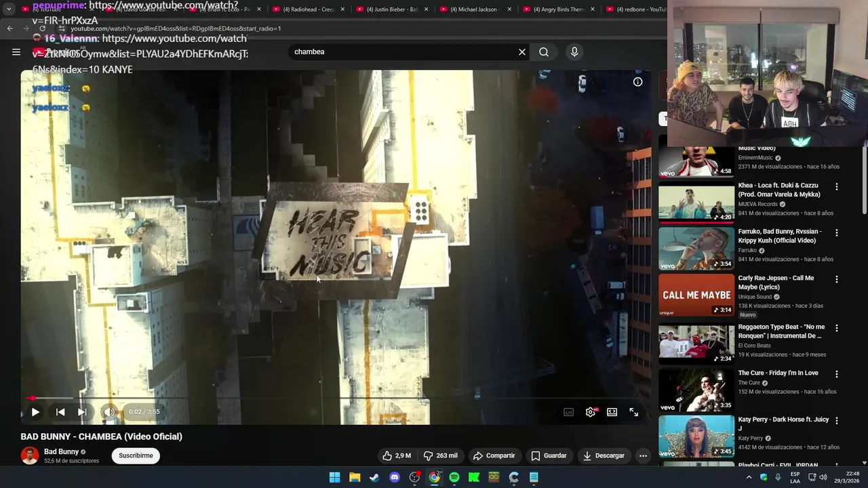868x488 pixels.
Task: Click the video progress bar
Action: click(336, 399)
